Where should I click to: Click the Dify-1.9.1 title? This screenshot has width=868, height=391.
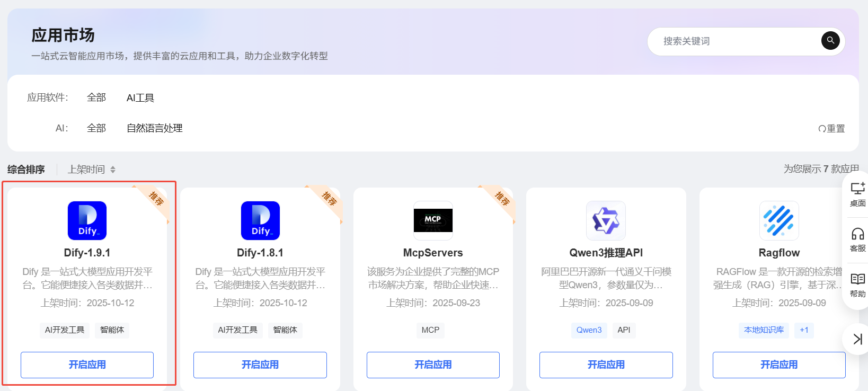click(87, 253)
